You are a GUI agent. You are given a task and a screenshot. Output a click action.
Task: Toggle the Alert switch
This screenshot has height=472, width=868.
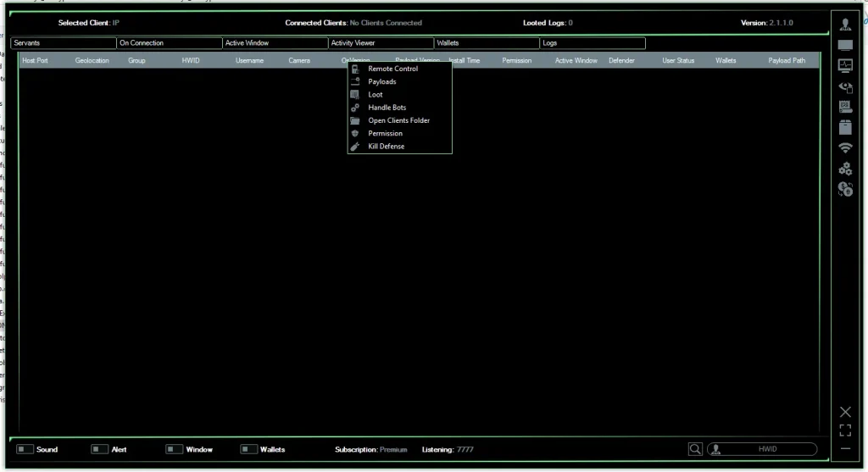99,449
